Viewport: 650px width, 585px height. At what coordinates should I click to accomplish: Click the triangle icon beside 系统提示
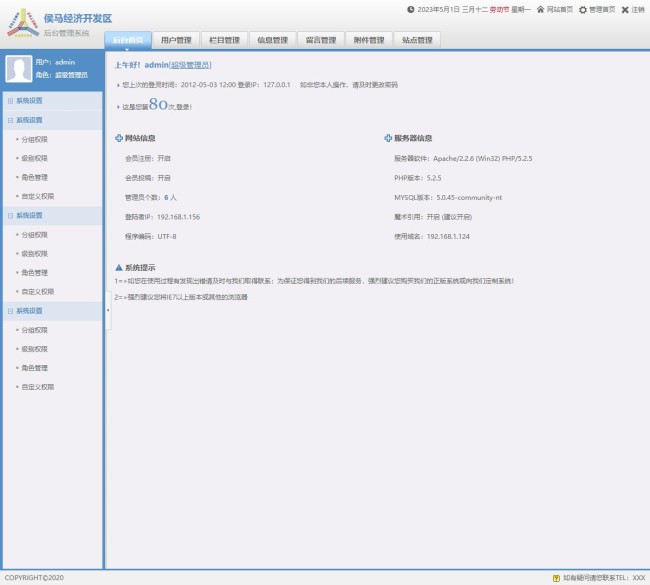coord(119,267)
